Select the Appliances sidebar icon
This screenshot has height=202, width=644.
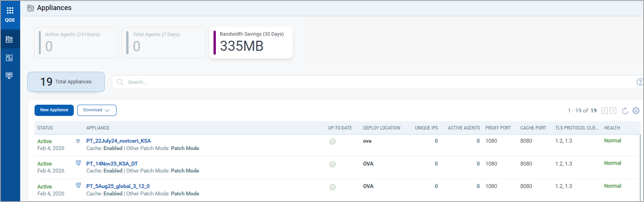pos(9,40)
